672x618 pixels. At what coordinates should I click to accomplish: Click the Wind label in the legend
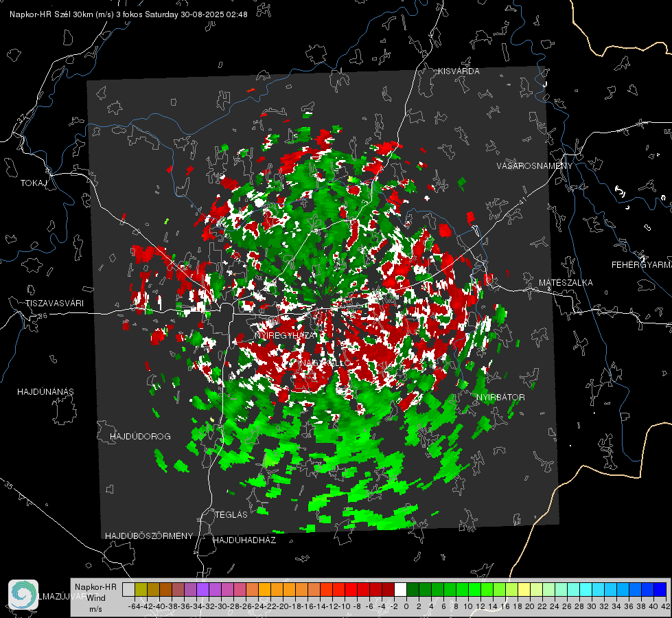[96, 598]
